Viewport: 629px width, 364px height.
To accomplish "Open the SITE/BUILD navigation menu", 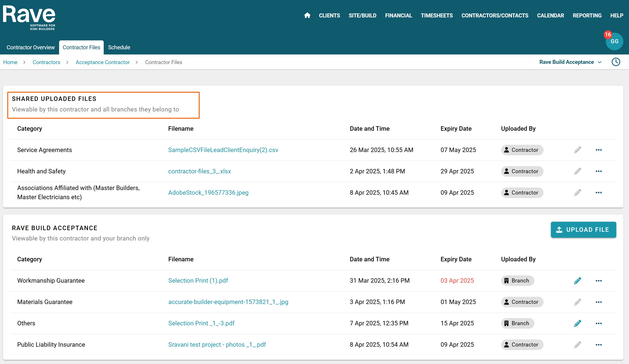I will pyautogui.click(x=362, y=15).
